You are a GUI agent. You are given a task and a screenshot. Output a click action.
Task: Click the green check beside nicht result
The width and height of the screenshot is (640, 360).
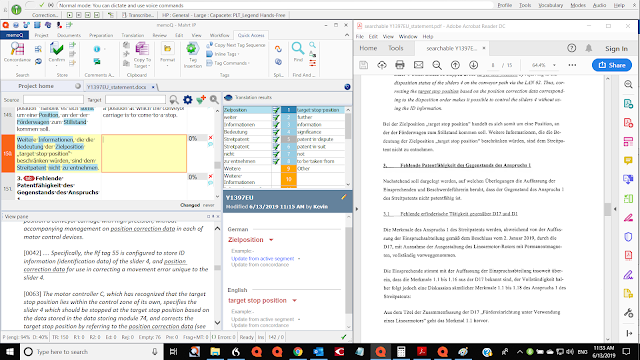(276, 154)
